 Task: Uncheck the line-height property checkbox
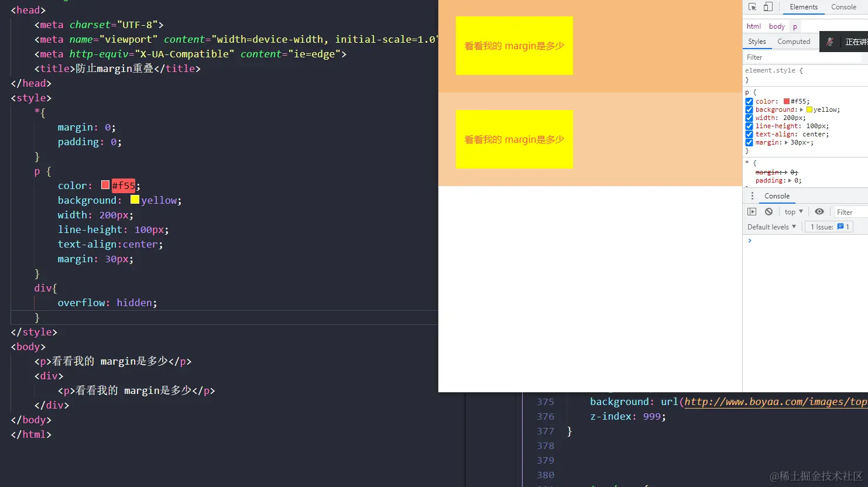click(x=749, y=126)
